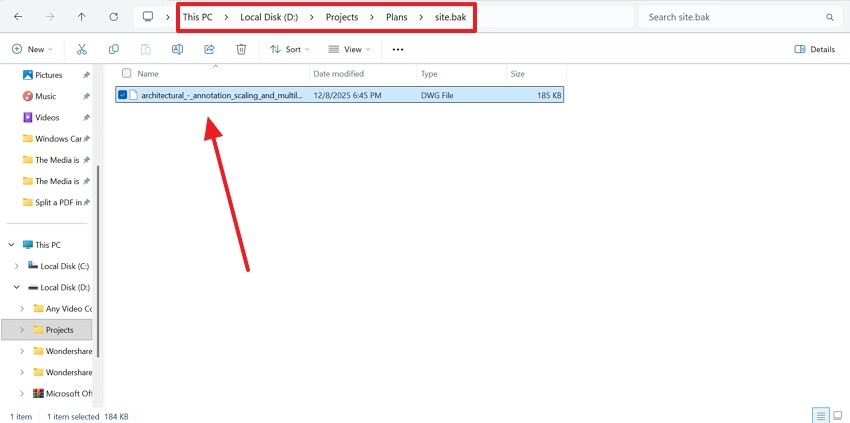Viewport: 850px width, 423px height.
Task: Sort by the Type column header
Action: point(429,74)
